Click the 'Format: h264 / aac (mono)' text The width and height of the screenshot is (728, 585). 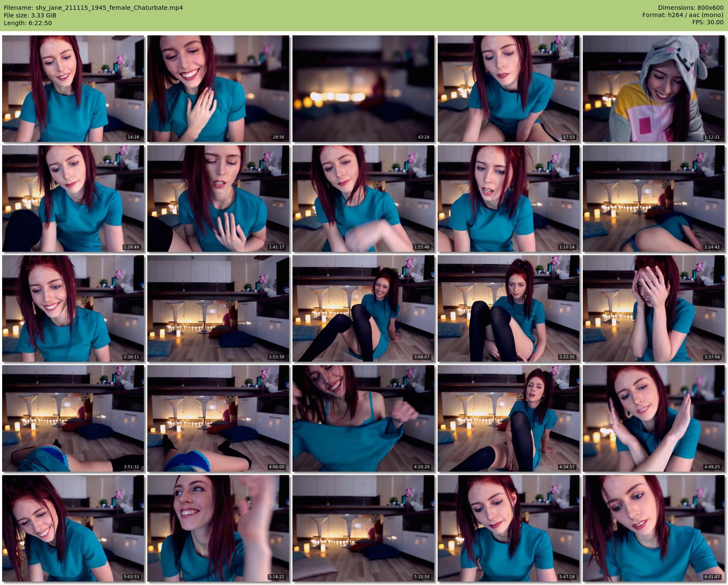[683, 15]
